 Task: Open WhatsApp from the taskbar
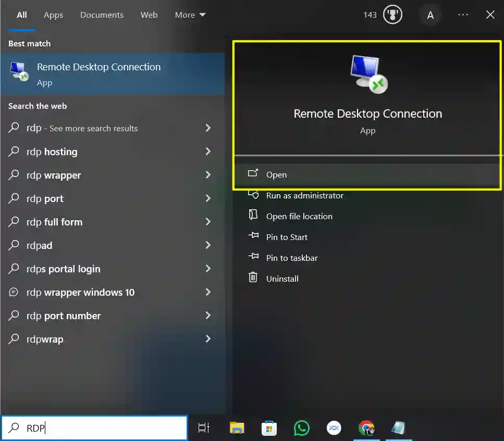[301, 428]
